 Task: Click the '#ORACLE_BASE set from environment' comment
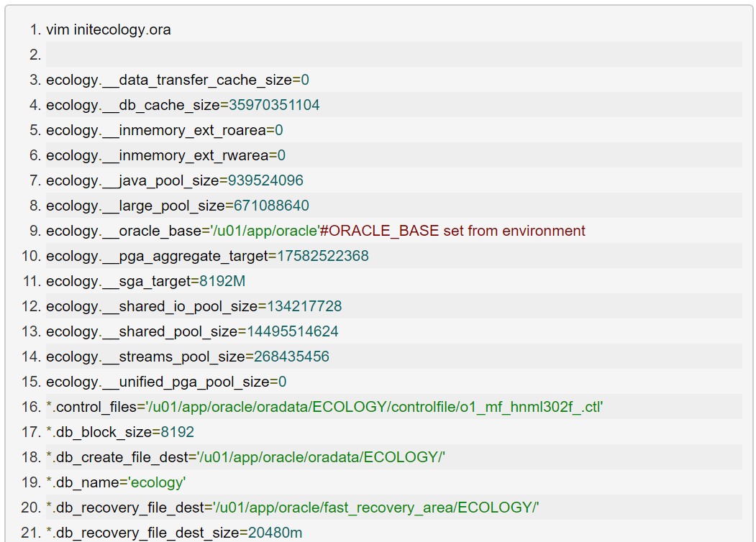click(x=452, y=231)
